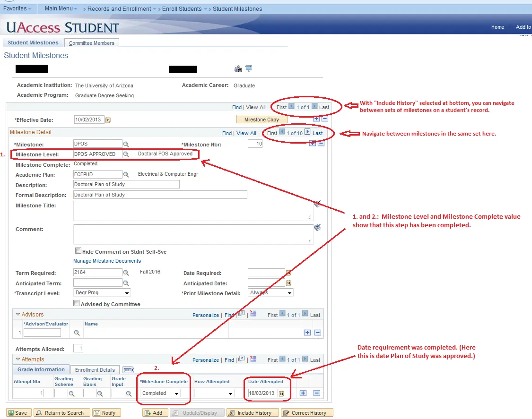Open the Print Milestone Detail dropdown
Screen dimensions: 532x419
[271, 292]
